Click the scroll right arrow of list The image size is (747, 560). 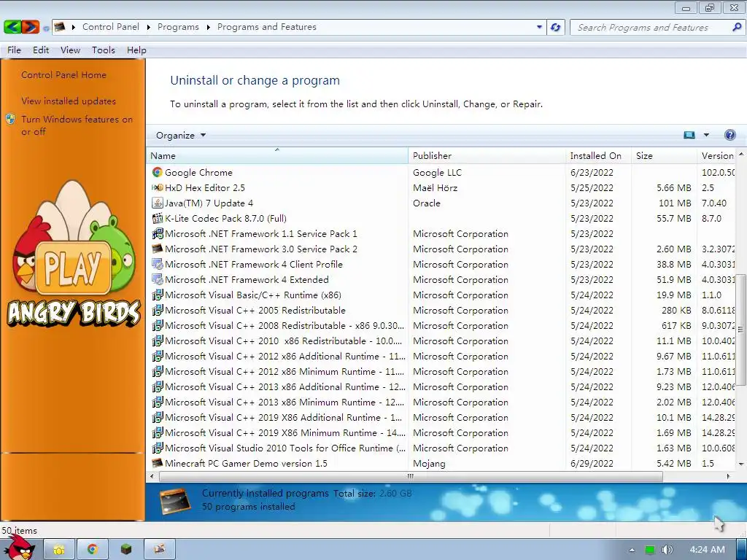point(727,476)
